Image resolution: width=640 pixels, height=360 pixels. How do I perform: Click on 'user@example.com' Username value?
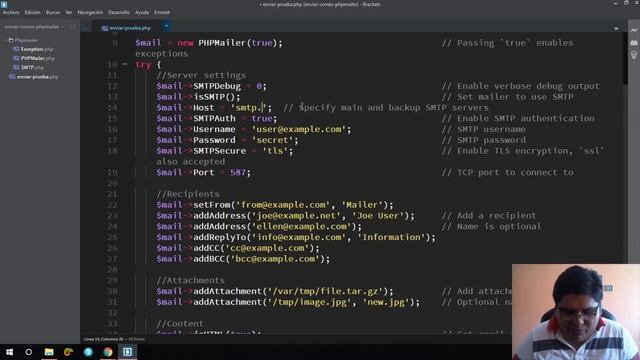(x=299, y=129)
